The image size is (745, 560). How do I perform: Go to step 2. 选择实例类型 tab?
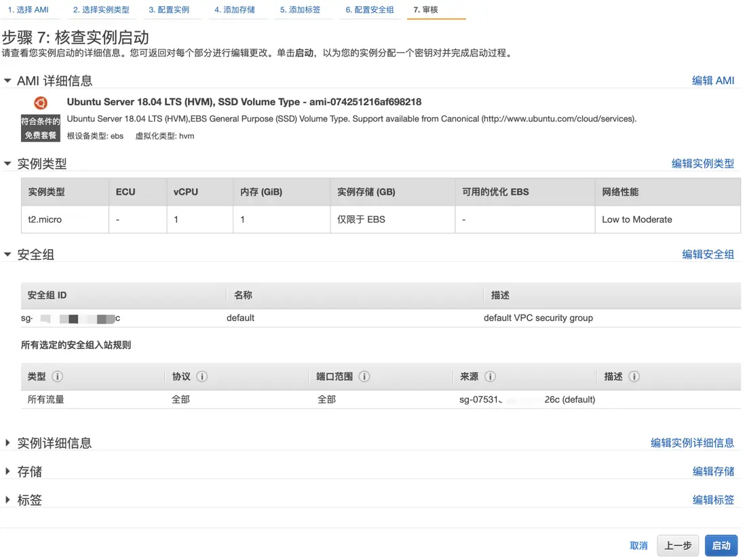pyautogui.click(x=101, y=10)
